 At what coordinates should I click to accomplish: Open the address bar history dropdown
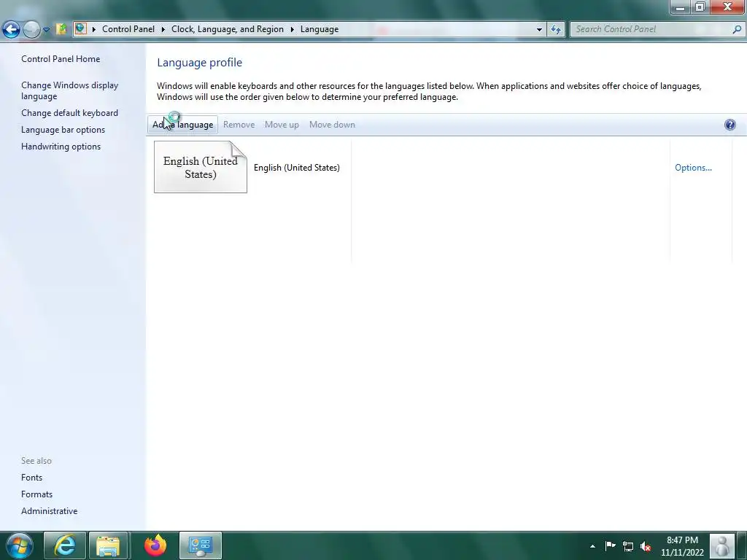(539, 29)
